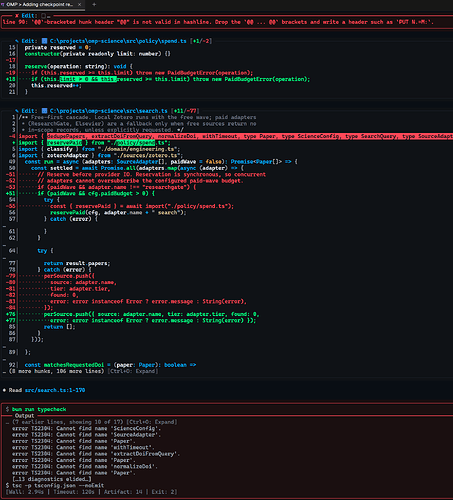The height and width of the screenshot is (500, 453).
Task: Click removed line -55 'const { reservePaid } = await import'
Action: coord(120,206)
